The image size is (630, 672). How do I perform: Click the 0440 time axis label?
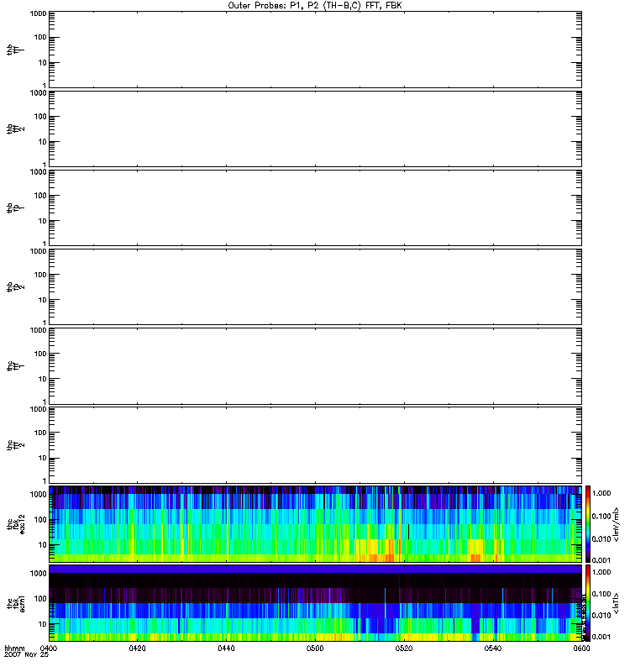coord(226,648)
